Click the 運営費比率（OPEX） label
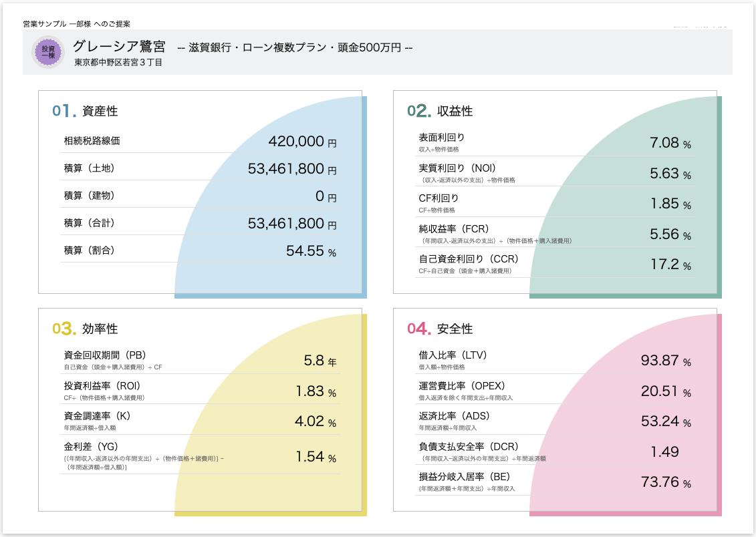This screenshot has height=537, width=756. click(x=462, y=386)
